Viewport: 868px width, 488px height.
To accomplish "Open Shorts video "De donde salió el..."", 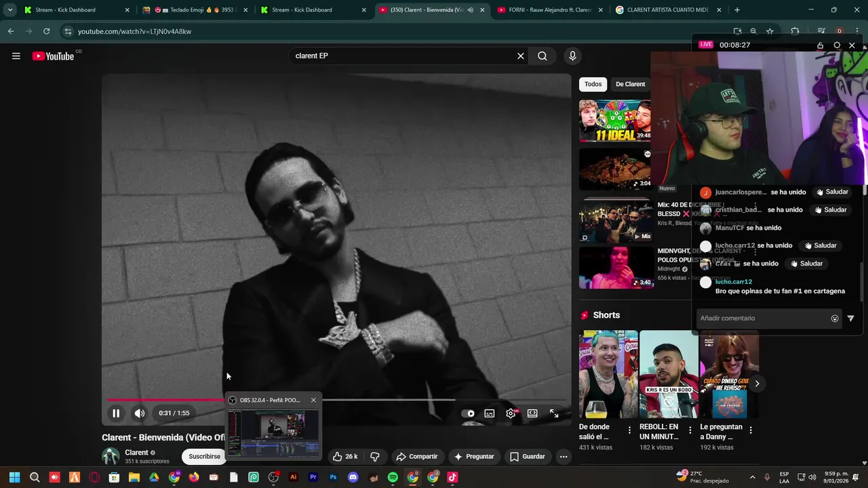I will [x=608, y=374].
